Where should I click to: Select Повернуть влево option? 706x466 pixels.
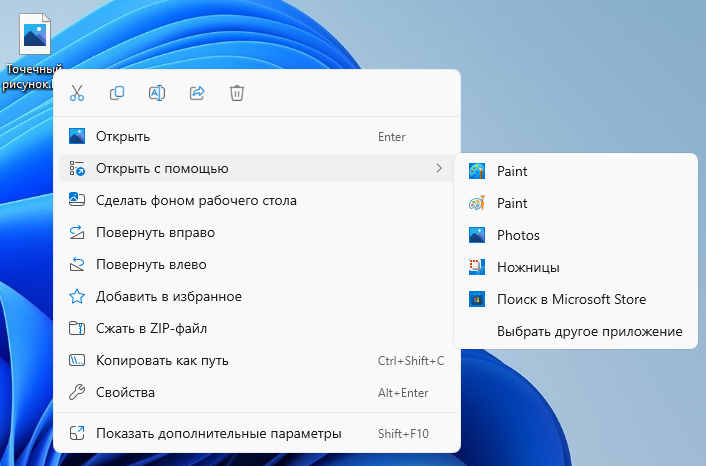[x=151, y=264]
